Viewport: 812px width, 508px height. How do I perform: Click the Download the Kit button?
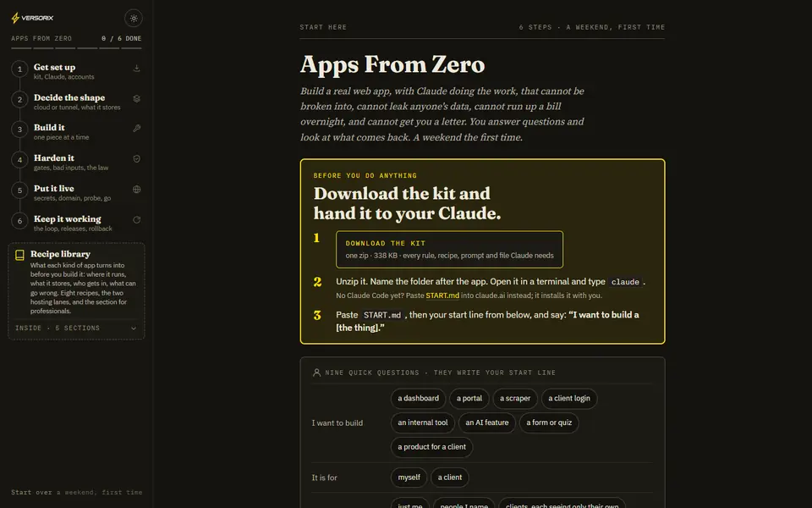pos(449,249)
